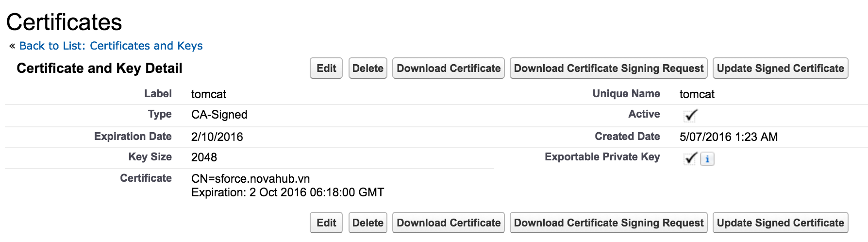
Task: Click the Edit button below the certificate info
Action: [x=326, y=223]
